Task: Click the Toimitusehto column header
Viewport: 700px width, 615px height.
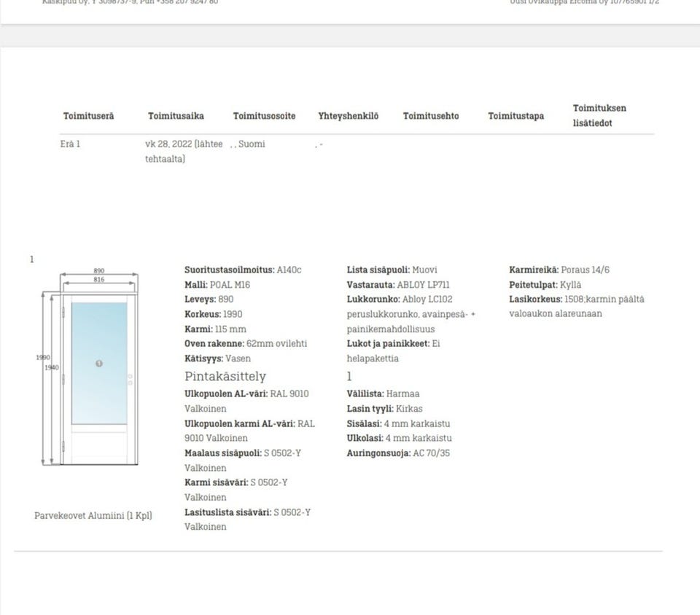Action: [x=431, y=116]
